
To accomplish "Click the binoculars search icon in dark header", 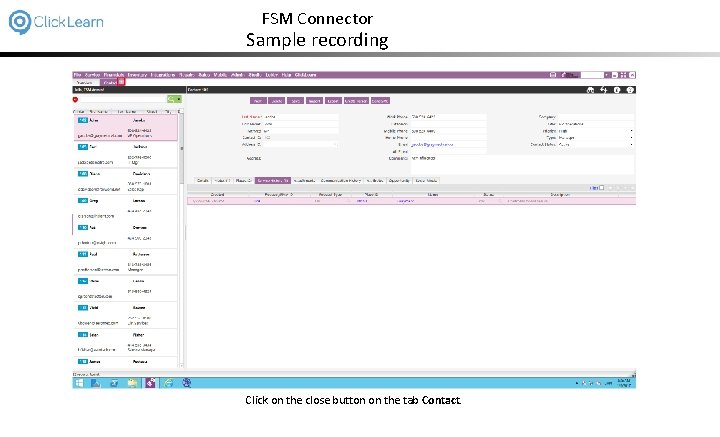I will [x=591, y=90].
